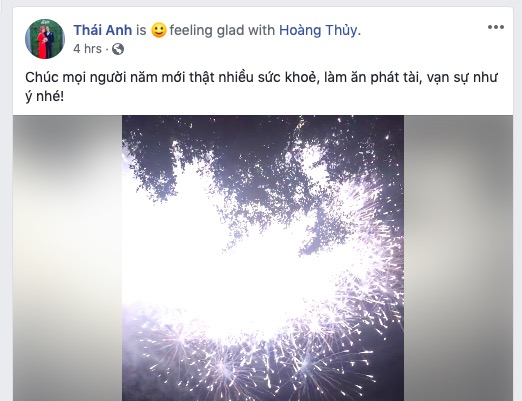
Task: Click the 'ý nhé!' second caption line
Action: pos(44,97)
